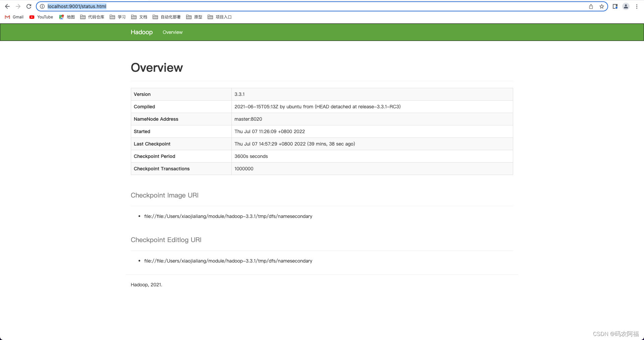Screen dimensions: 644x340
Task: Click the file path under Checkpoint Editlog URI
Action: click(228, 261)
